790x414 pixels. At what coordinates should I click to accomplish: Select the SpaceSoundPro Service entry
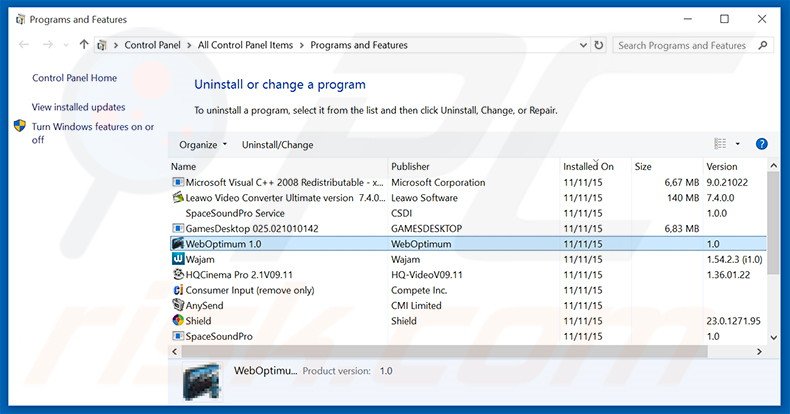235,213
